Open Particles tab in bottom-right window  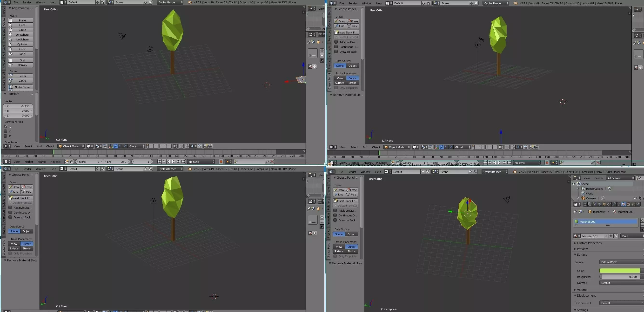[633, 204]
